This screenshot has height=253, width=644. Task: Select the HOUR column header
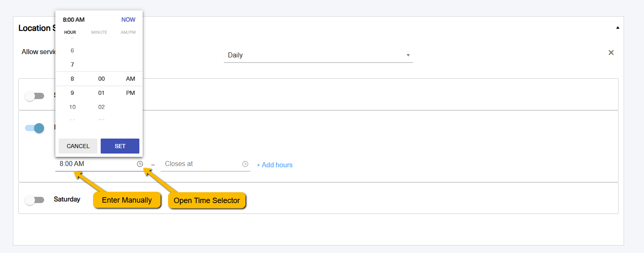tap(70, 32)
